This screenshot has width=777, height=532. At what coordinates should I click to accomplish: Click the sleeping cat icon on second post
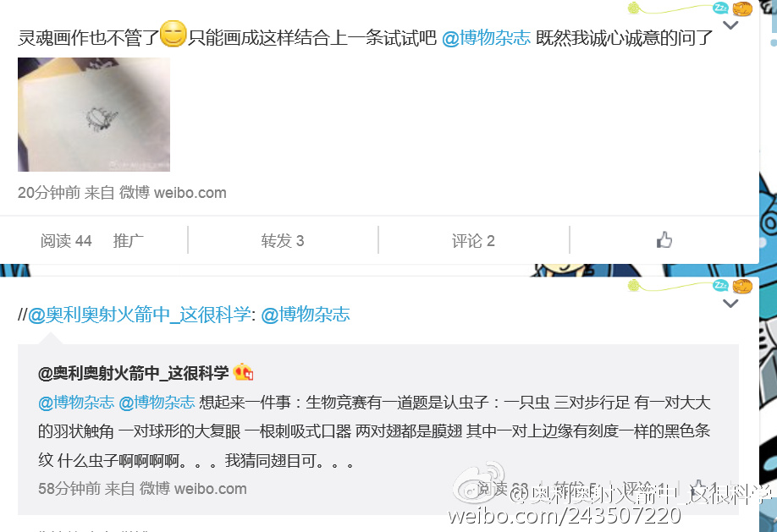click(x=742, y=286)
